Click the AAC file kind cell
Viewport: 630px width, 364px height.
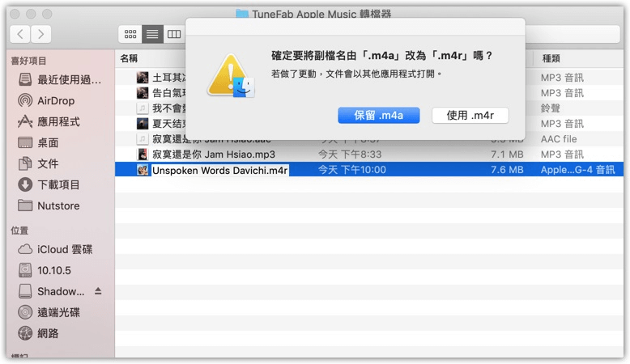click(559, 141)
